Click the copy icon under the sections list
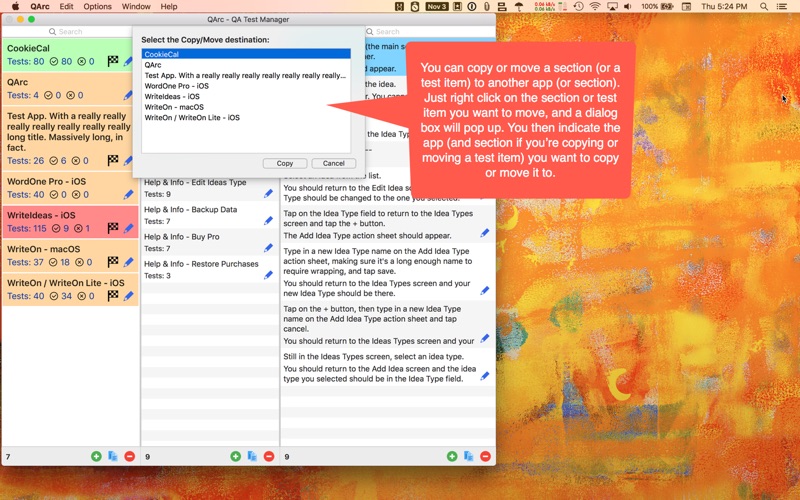 point(252,456)
